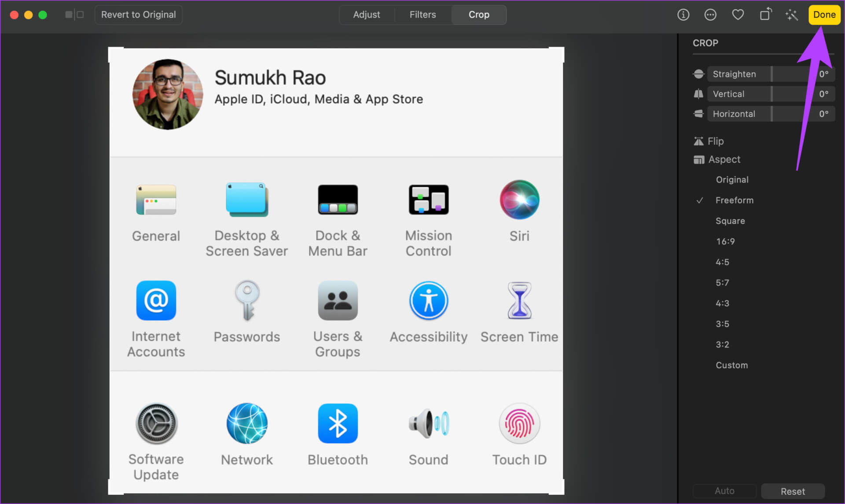The height and width of the screenshot is (504, 845).
Task: Click the Straighten slider
Action: tap(771, 74)
